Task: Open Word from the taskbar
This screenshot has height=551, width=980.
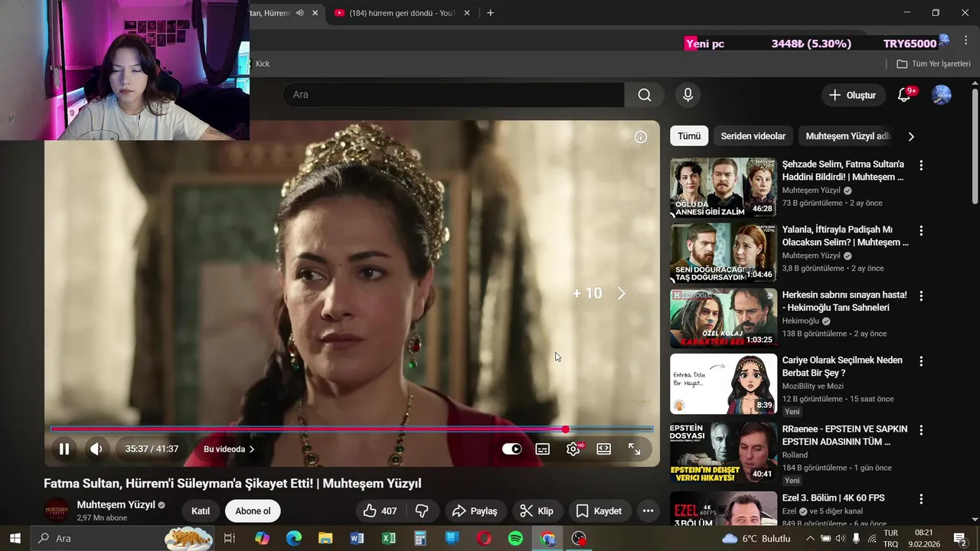Action: click(x=357, y=538)
